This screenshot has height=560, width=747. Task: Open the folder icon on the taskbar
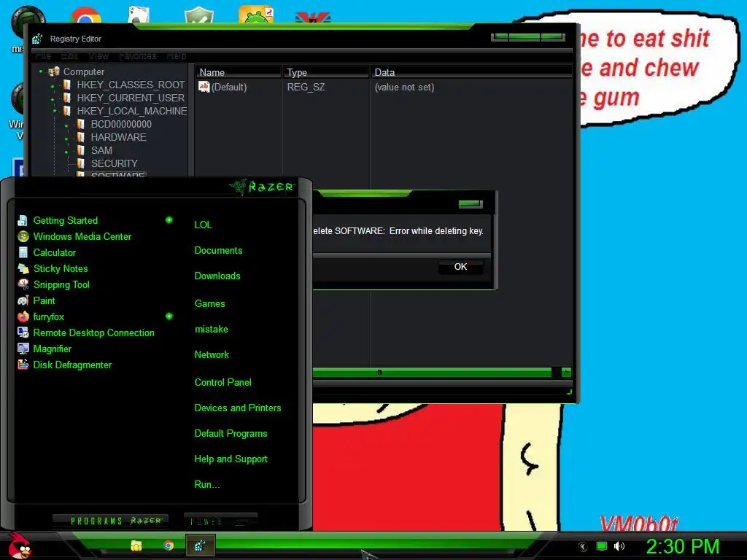coord(136,545)
